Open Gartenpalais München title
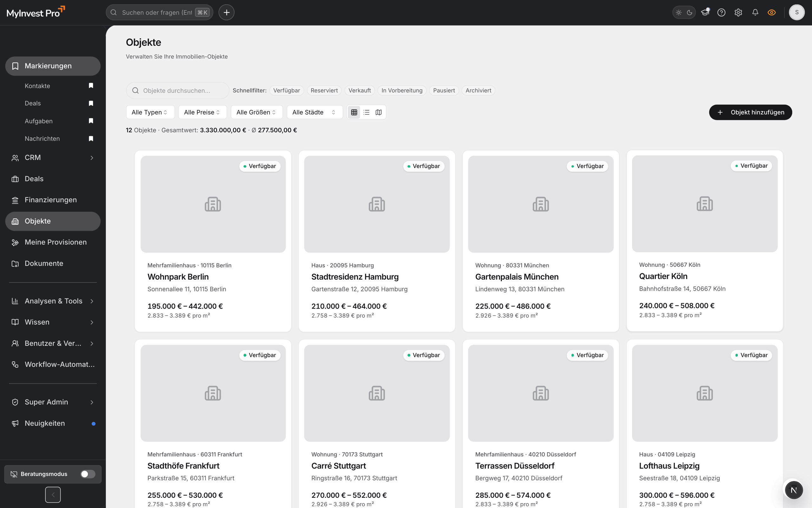This screenshot has height=508, width=812. coord(517,277)
